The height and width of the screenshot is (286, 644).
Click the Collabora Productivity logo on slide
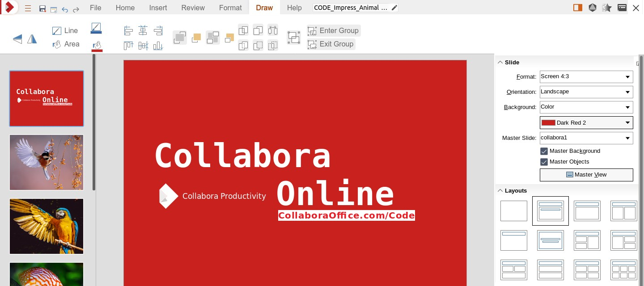(212, 196)
